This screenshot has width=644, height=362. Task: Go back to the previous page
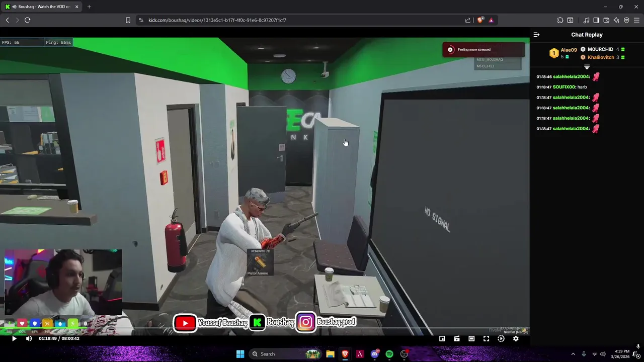pos(7,20)
